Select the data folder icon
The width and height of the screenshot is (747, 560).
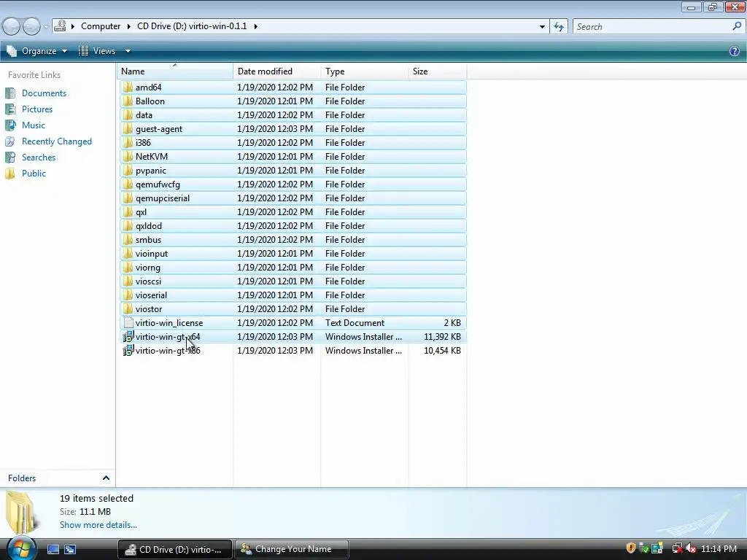click(x=128, y=114)
